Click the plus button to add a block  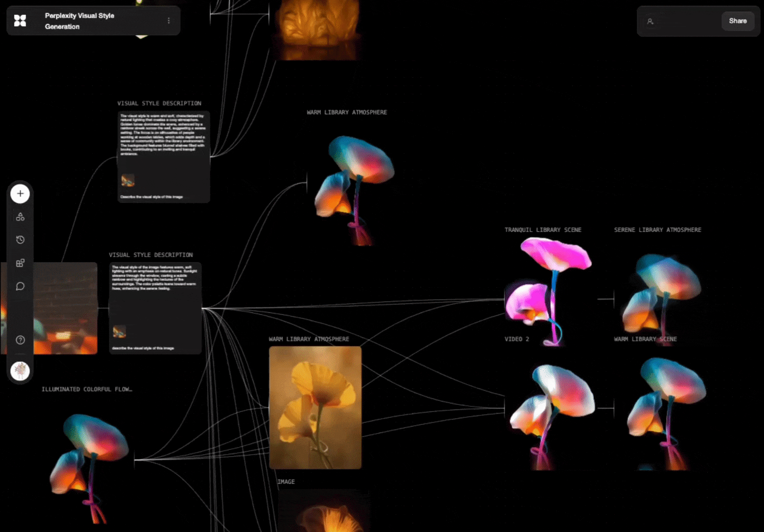click(x=20, y=194)
